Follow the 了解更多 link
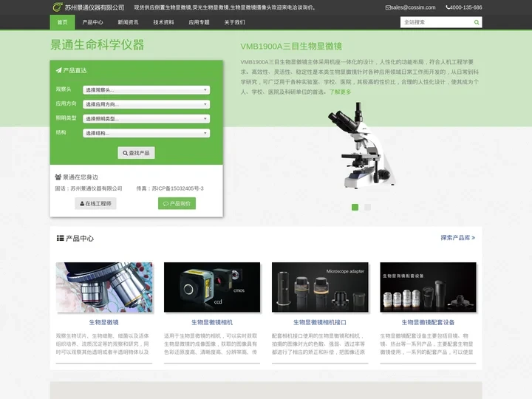Screen dimensions: 532x399 (x=340, y=92)
